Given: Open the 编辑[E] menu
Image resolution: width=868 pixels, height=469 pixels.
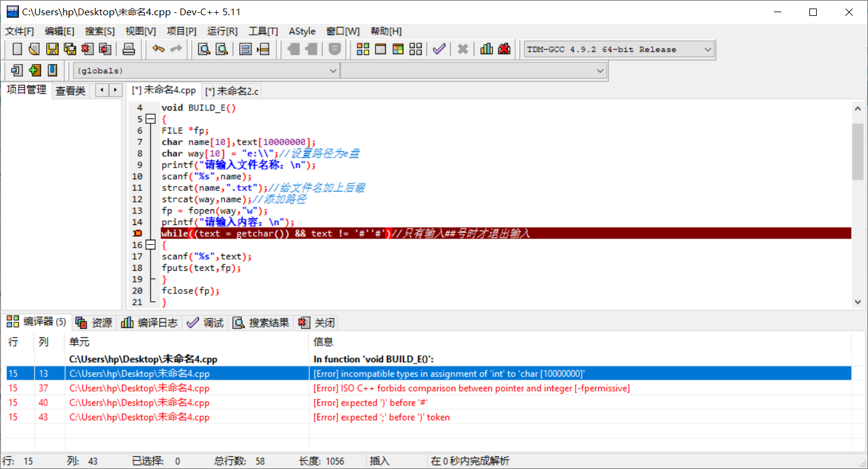Looking at the screenshot, I should tap(59, 31).
